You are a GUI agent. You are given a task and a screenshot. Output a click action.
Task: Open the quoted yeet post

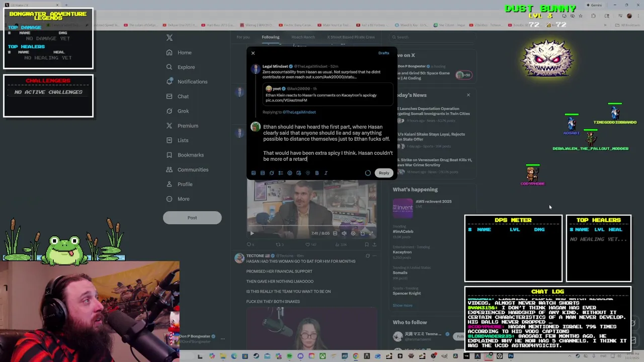point(328,95)
